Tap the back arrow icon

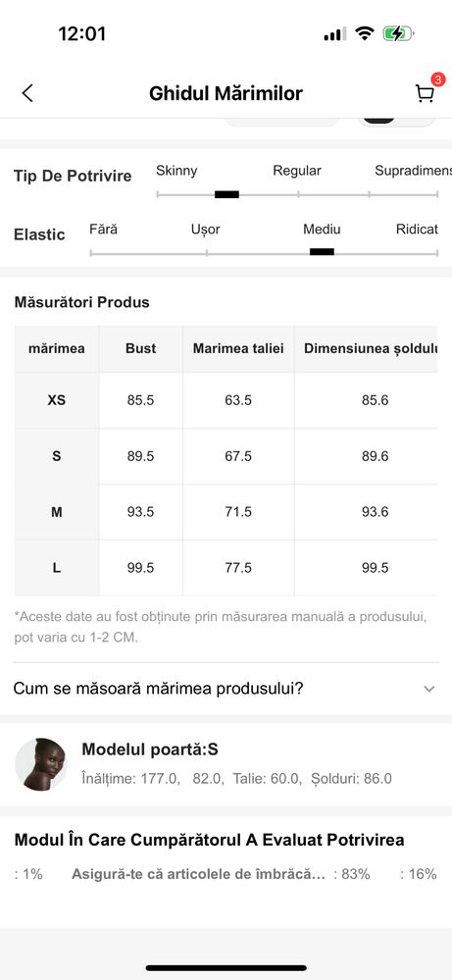pyautogui.click(x=26, y=93)
